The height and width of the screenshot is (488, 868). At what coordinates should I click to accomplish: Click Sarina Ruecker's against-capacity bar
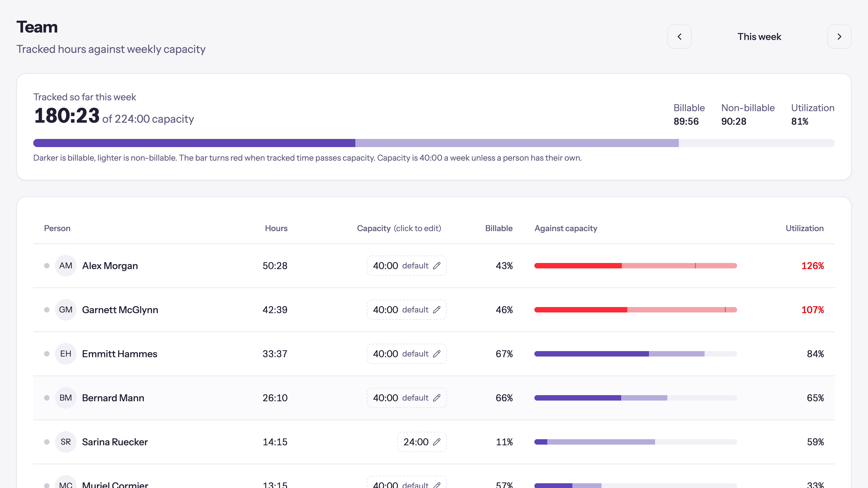635,442
